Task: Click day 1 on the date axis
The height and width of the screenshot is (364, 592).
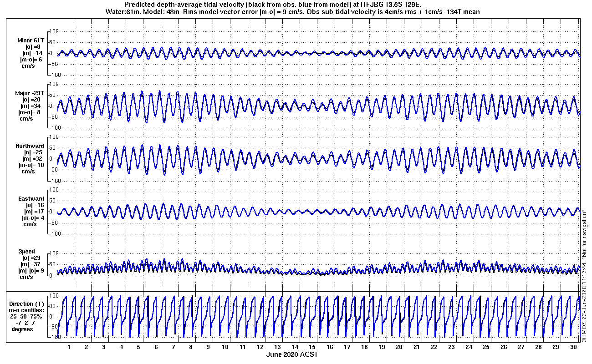Action: [x=69, y=347]
